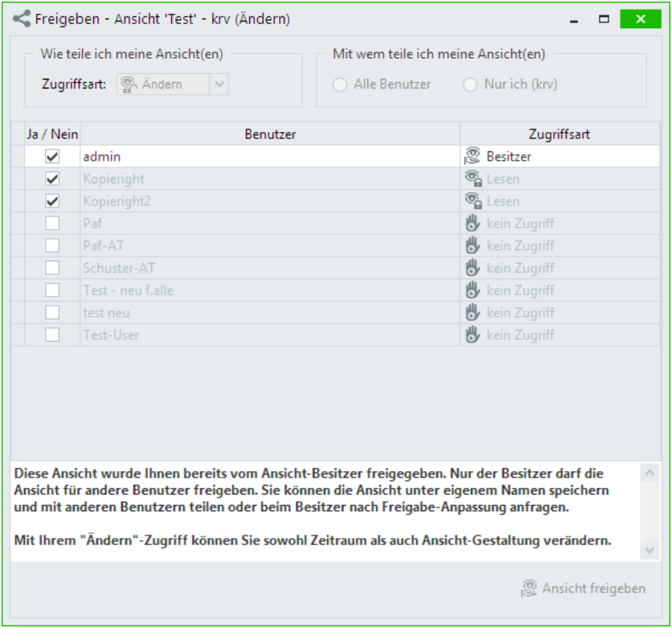The width and height of the screenshot is (672, 628).
Task: Maximize the Freigeben dialog window
Action: tap(604, 18)
